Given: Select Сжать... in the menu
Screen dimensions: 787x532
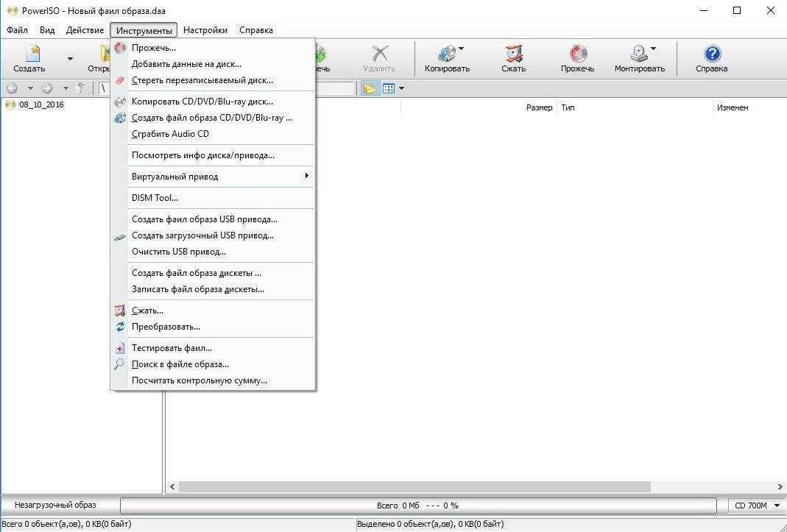Looking at the screenshot, I should [213, 311].
